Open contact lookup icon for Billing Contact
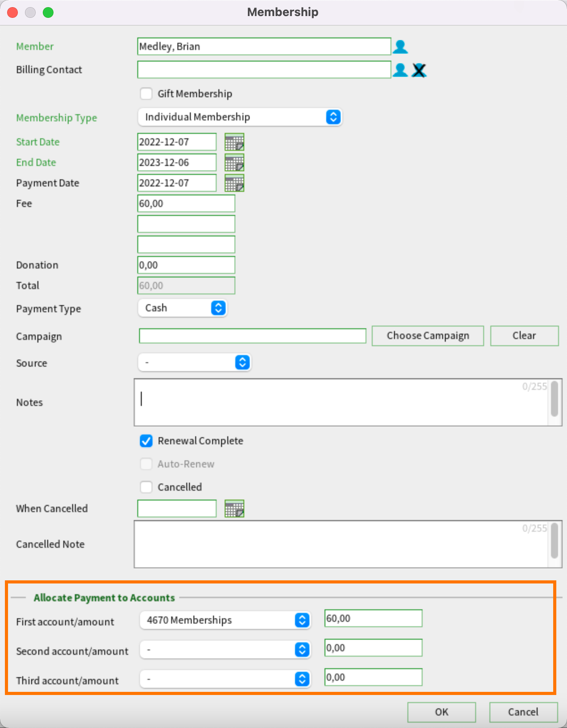This screenshot has height=728, width=567. click(x=400, y=70)
